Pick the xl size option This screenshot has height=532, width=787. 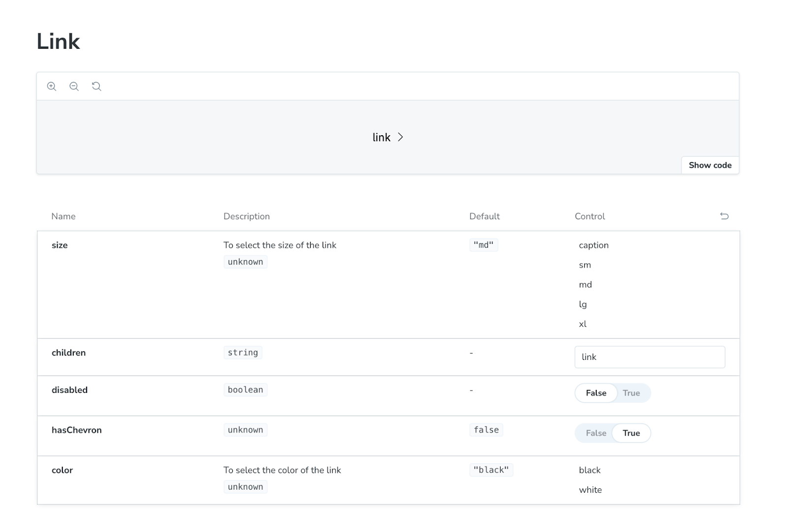(x=583, y=324)
